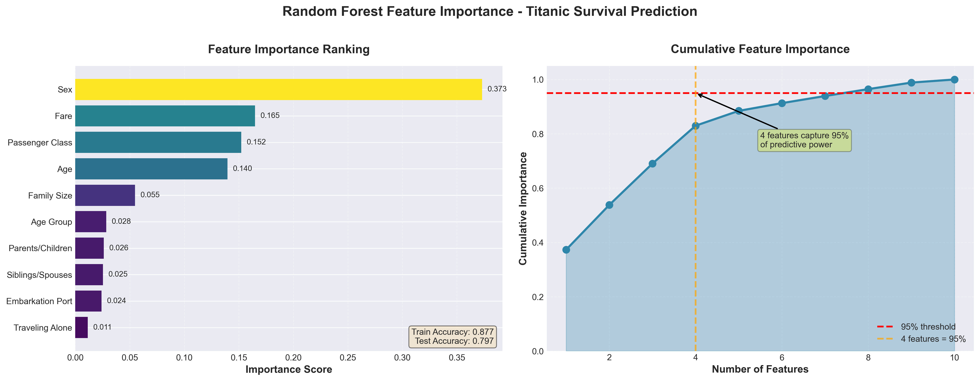Image resolution: width=980 pixels, height=381 pixels.
Task: Click the '4 features capture 95%' annotation box
Action: click(x=804, y=140)
